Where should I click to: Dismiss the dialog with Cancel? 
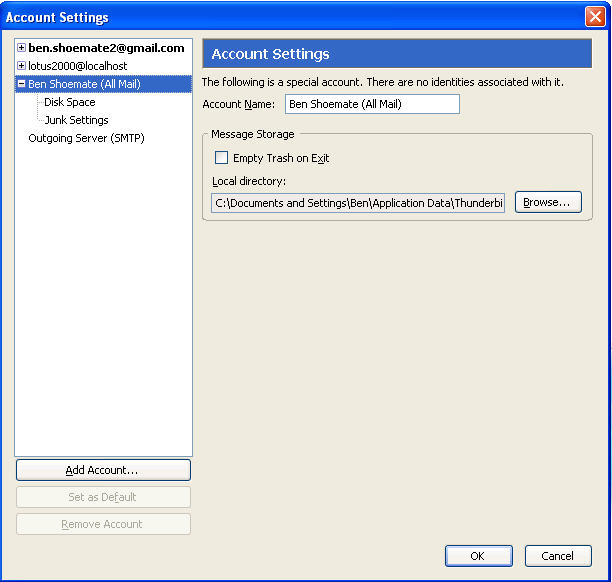click(557, 556)
